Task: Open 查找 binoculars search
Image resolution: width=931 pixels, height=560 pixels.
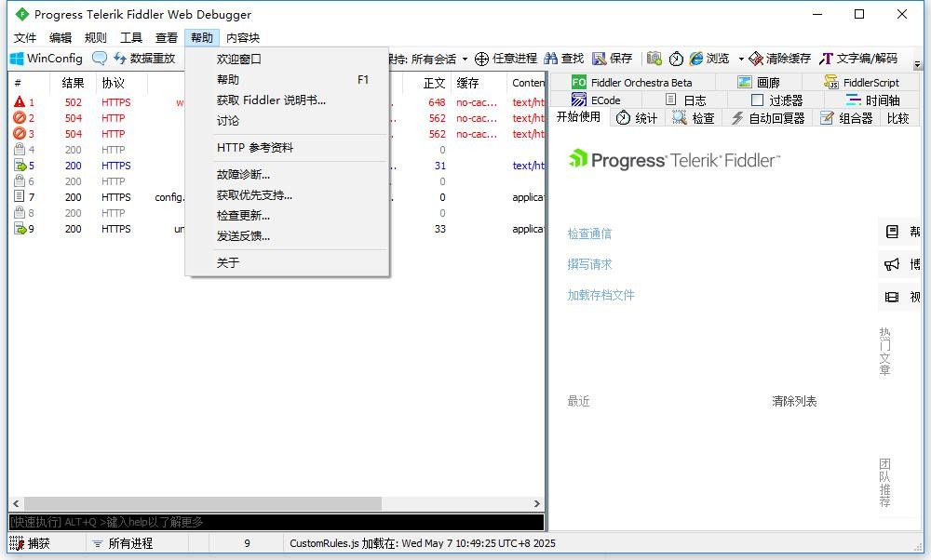Action: click(563, 58)
